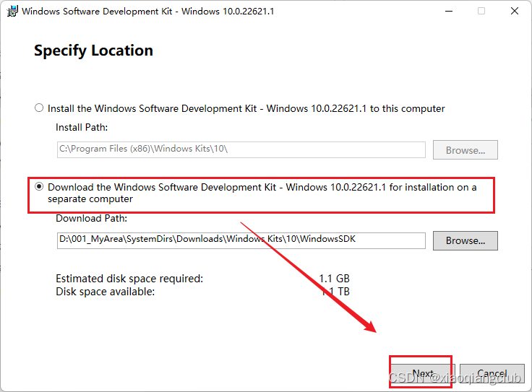The width and height of the screenshot is (532, 392).
Task: Click the "Install Path:" label
Action: point(82,127)
